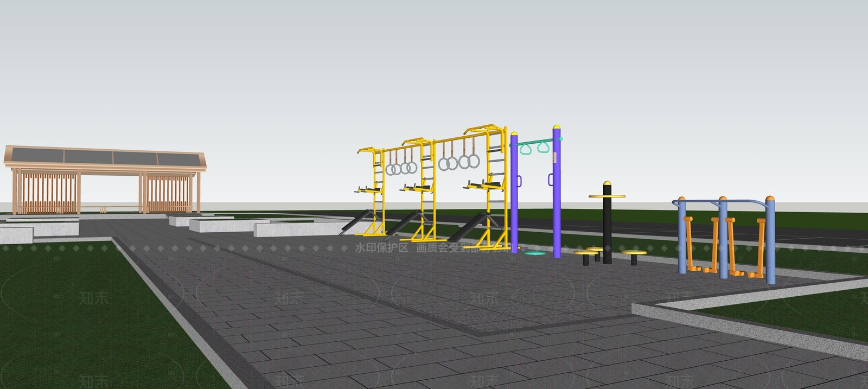Select the gray rings on rightmost yellow frame

pos(459,162)
